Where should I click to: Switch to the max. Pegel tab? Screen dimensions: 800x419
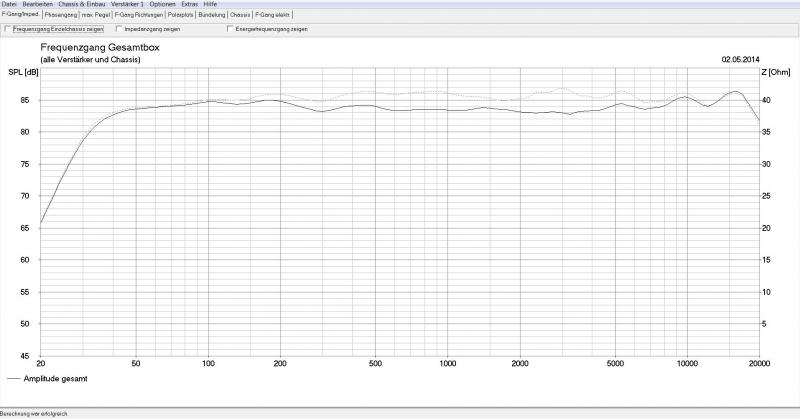tap(96, 15)
